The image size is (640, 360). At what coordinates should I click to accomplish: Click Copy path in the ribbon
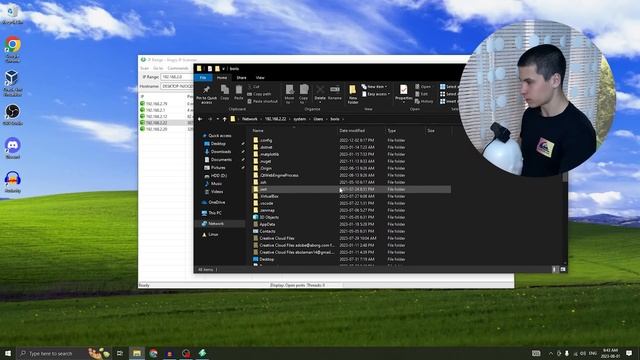(259, 94)
